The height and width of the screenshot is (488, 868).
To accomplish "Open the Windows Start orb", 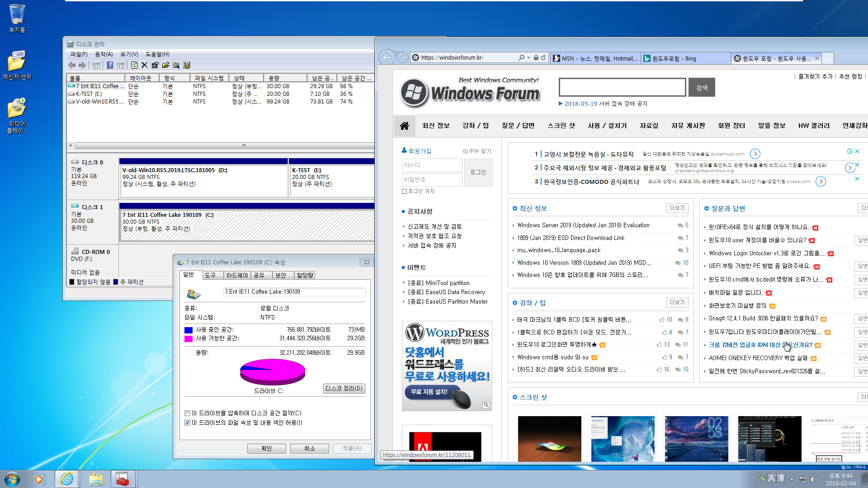I will click(12, 479).
